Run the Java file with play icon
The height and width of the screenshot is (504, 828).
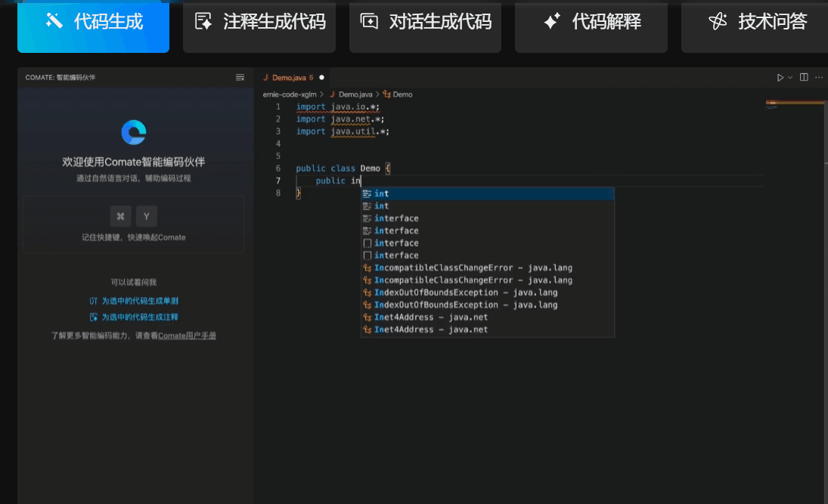[780, 78]
